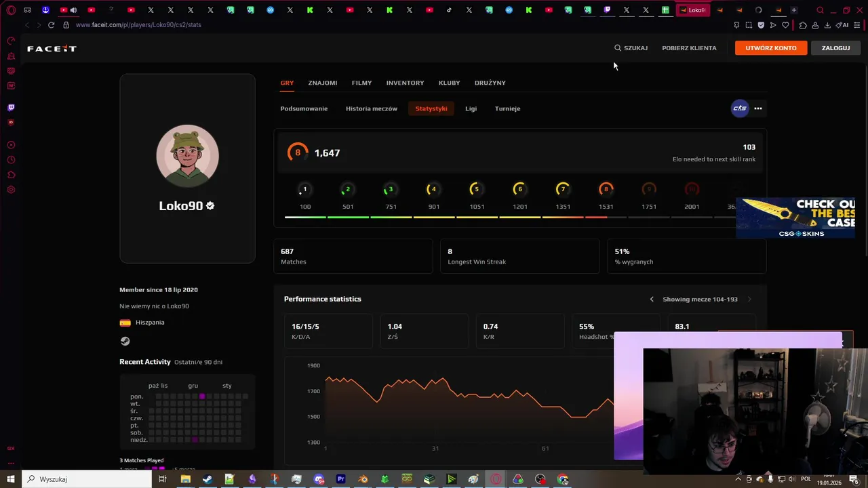
Task: Go back with the browser back arrow
Action: [x=26, y=25]
